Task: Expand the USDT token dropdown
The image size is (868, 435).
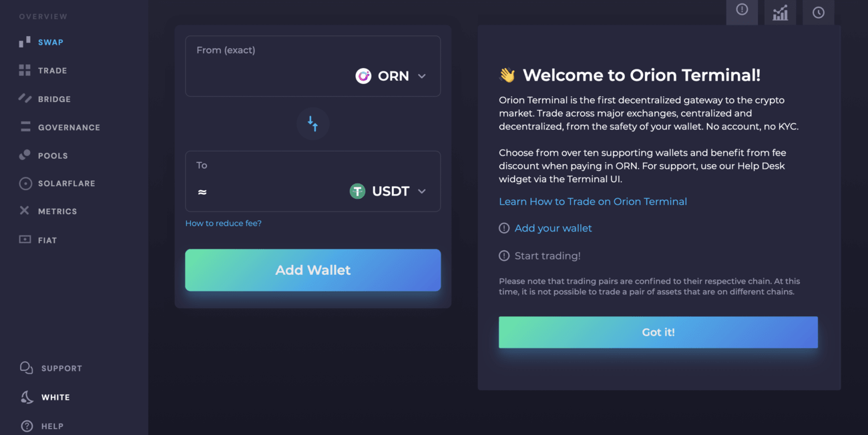Action: (x=421, y=191)
